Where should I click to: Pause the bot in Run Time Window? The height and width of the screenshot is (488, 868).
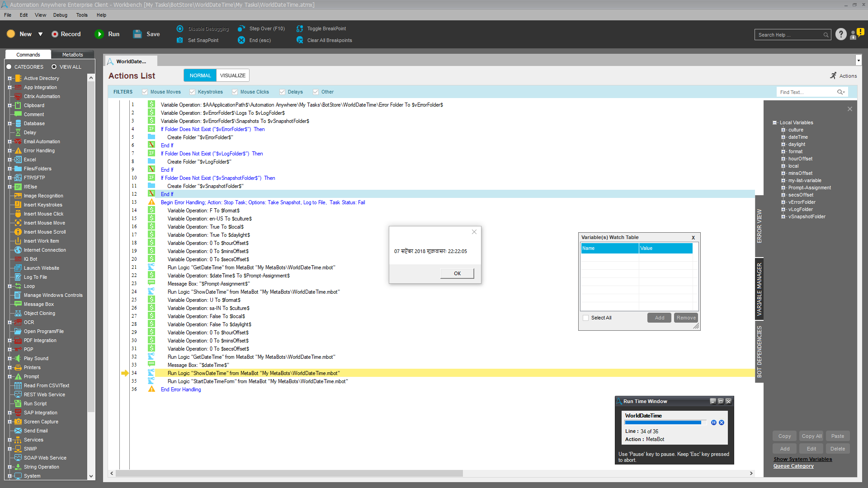coord(714,422)
